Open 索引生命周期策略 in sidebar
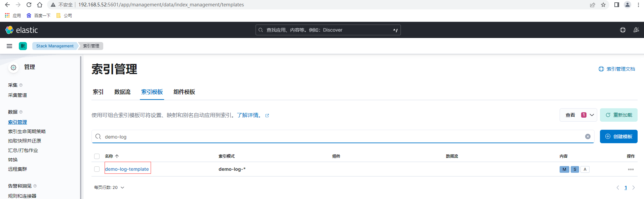Screen dimensions: 644x199 pos(27,131)
